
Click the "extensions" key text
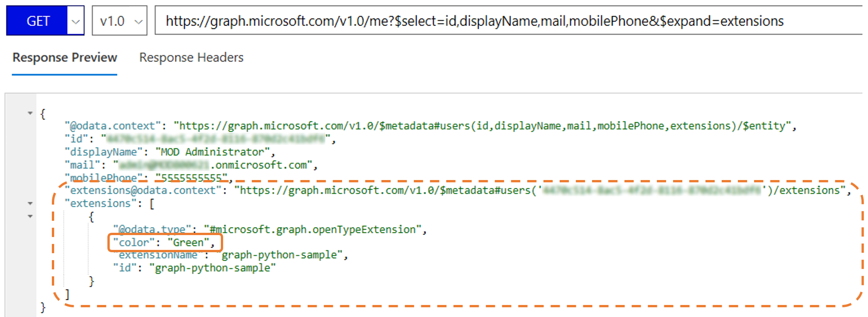click(x=100, y=203)
